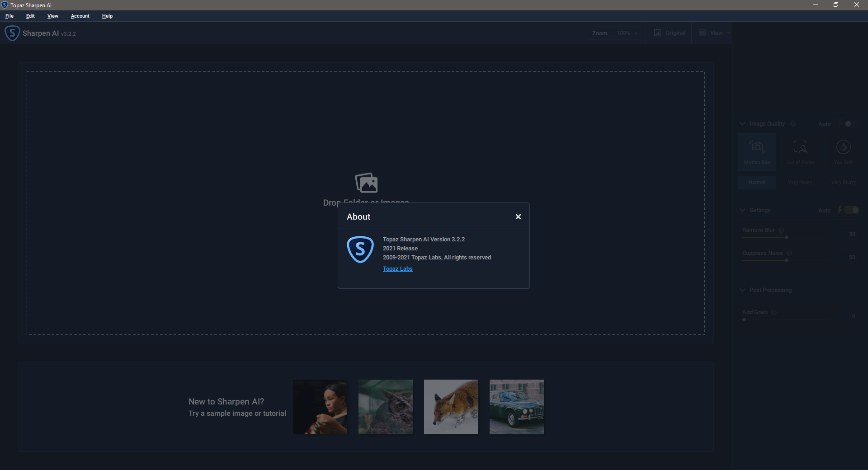The image size is (868, 470).
Task: Click the Remove Blur value field
Action: tap(852, 234)
